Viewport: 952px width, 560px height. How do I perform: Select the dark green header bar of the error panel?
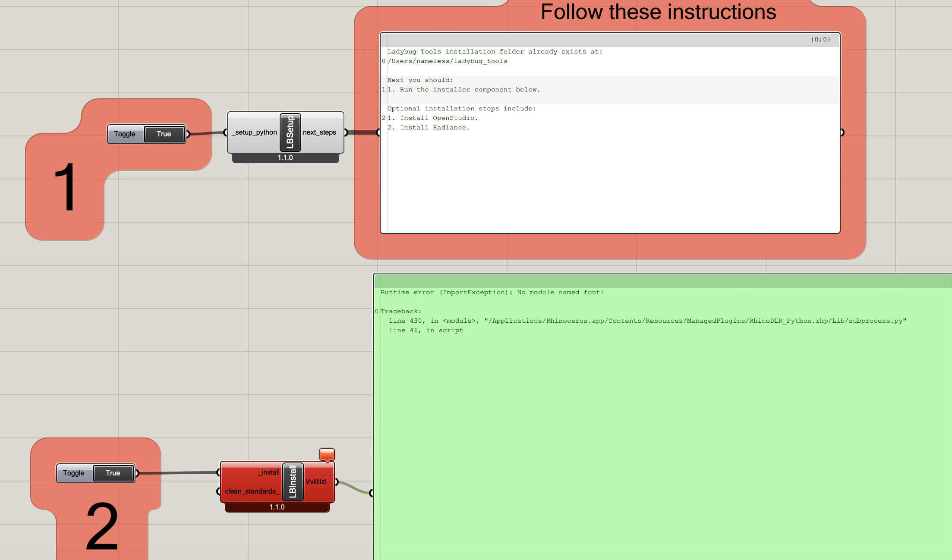tap(647, 281)
